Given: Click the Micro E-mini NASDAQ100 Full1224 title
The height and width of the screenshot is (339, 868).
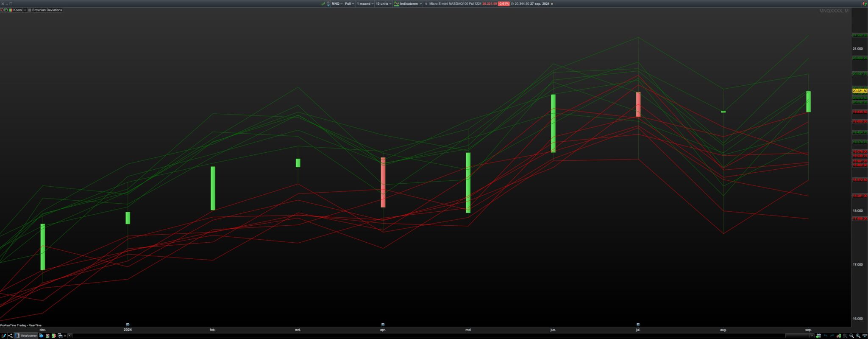Looking at the screenshot, I should coord(455,4).
